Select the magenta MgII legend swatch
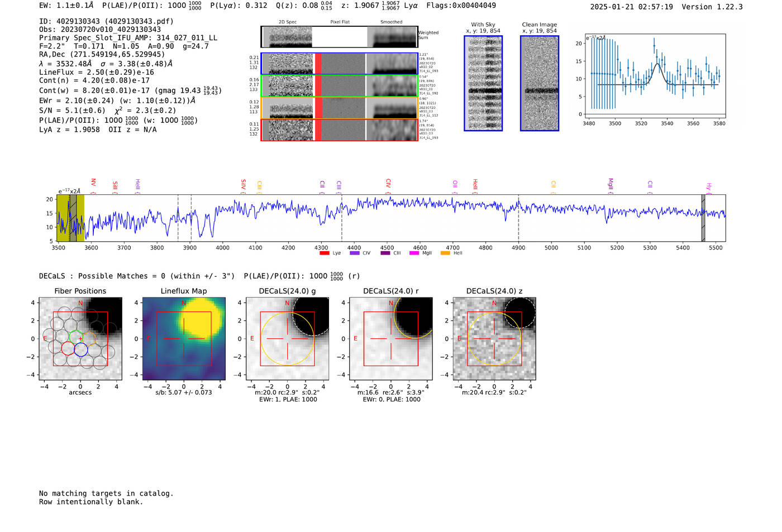 pyautogui.click(x=414, y=253)
